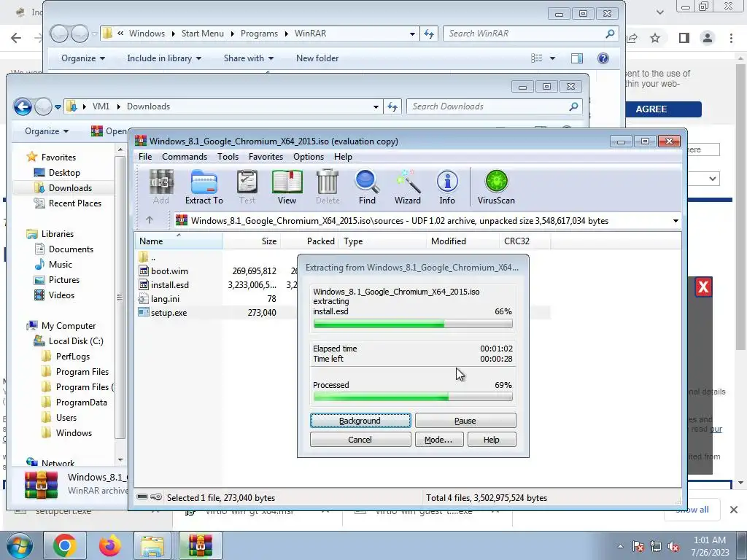Sort by Name column header
Screen dimensions: 747x560
pos(179,241)
